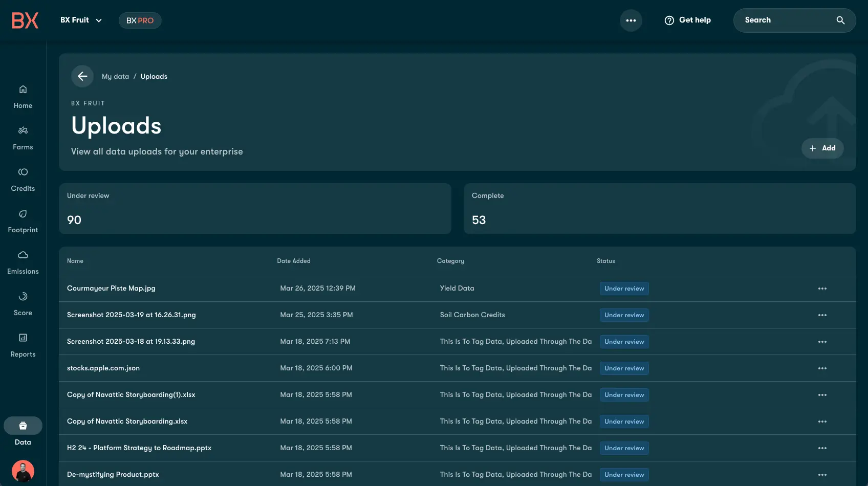The width and height of the screenshot is (868, 486).
Task: Open row actions for stocks.apple.com.json
Action: click(x=822, y=368)
